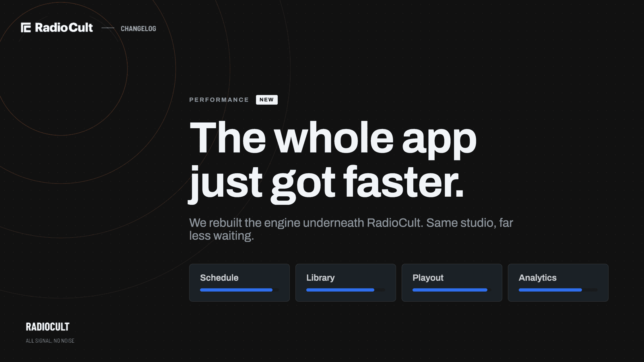Open the CHANGELOG link
This screenshot has height=362, width=644.
(x=138, y=29)
